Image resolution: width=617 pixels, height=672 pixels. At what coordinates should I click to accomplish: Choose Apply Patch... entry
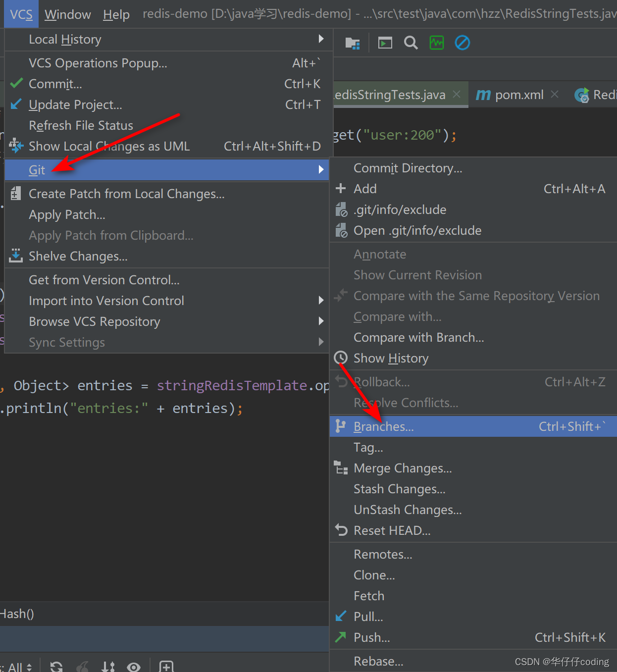point(167,214)
